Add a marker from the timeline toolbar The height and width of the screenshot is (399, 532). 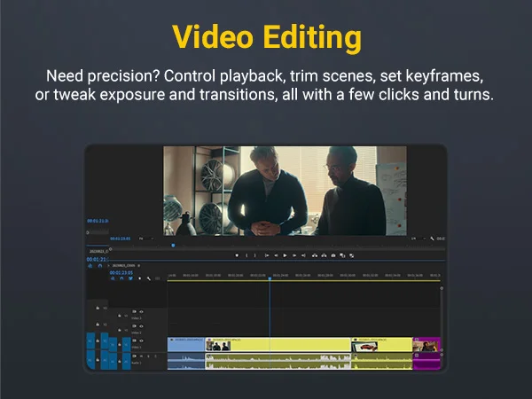click(x=139, y=278)
